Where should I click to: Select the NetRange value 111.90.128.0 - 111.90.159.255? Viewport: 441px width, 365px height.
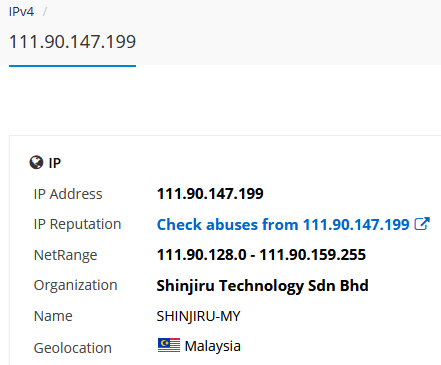pos(261,255)
